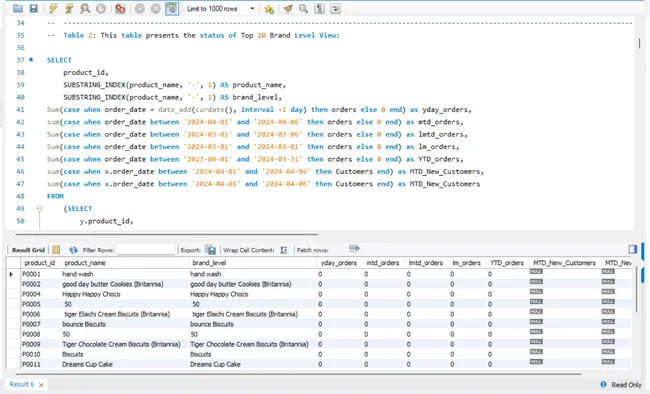Close the Result 6 tab
Screen dimensions: 650x394
click(41, 385)
